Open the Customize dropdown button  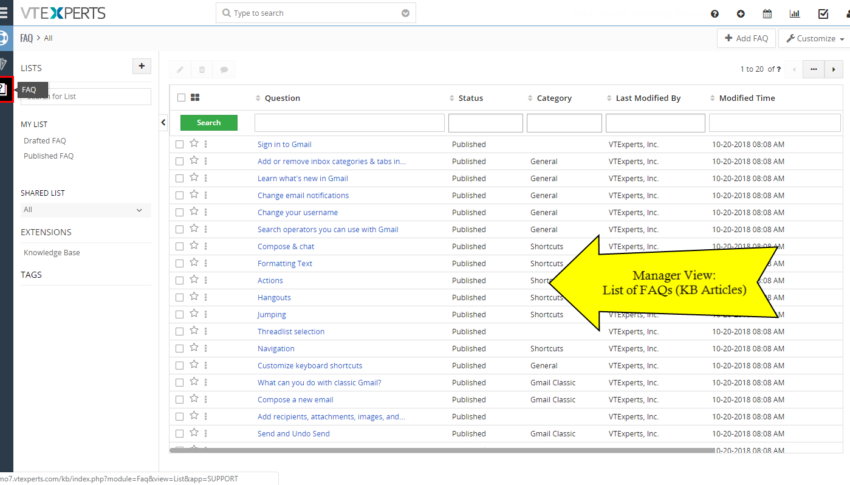coord(814,38)
